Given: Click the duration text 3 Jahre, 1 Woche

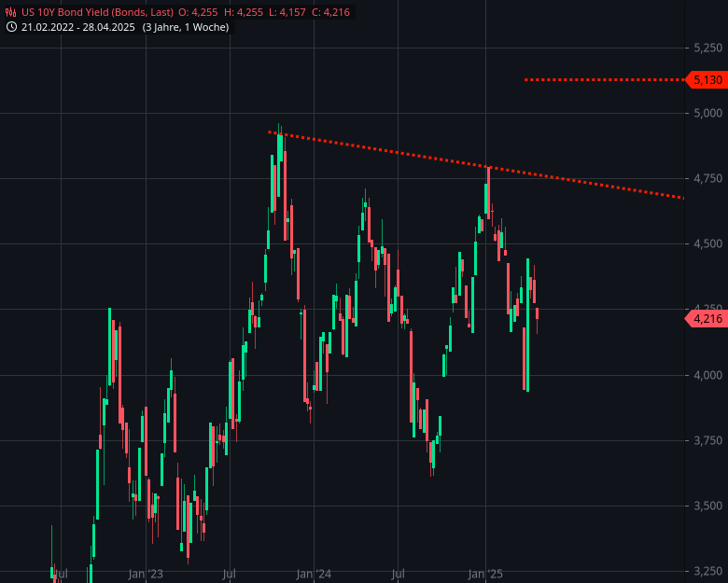Looking at the screenshot, I should 186,27.
